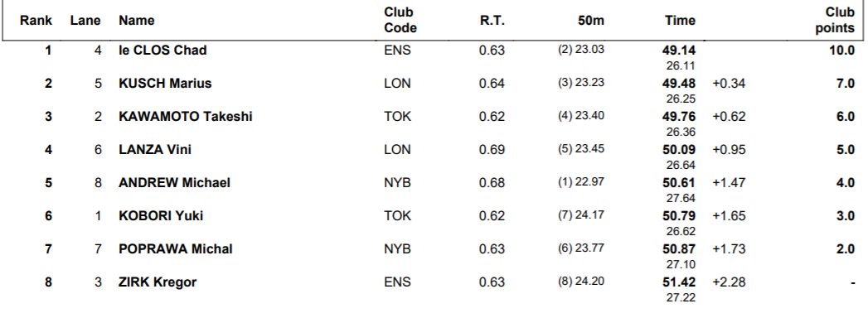Select swimmer name le CLOS Chad

(x=162, y=51)
